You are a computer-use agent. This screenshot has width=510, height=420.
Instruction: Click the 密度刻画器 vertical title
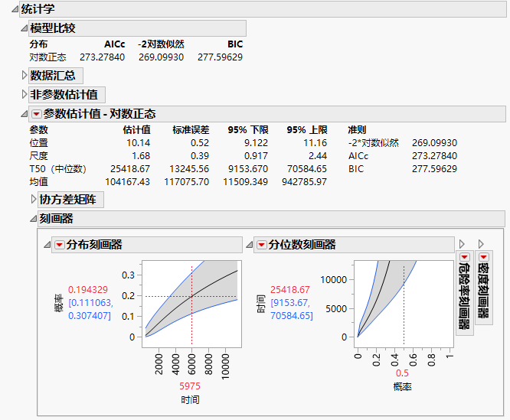click(484, 290)
